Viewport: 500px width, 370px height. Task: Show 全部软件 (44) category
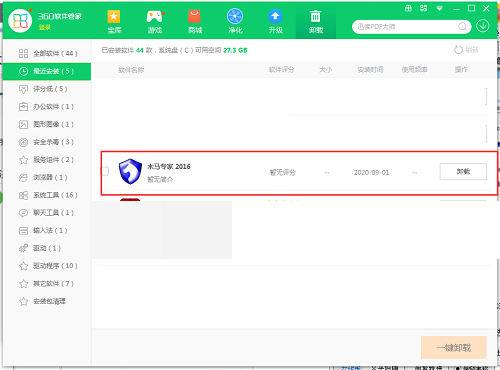[x=47, y=53]
